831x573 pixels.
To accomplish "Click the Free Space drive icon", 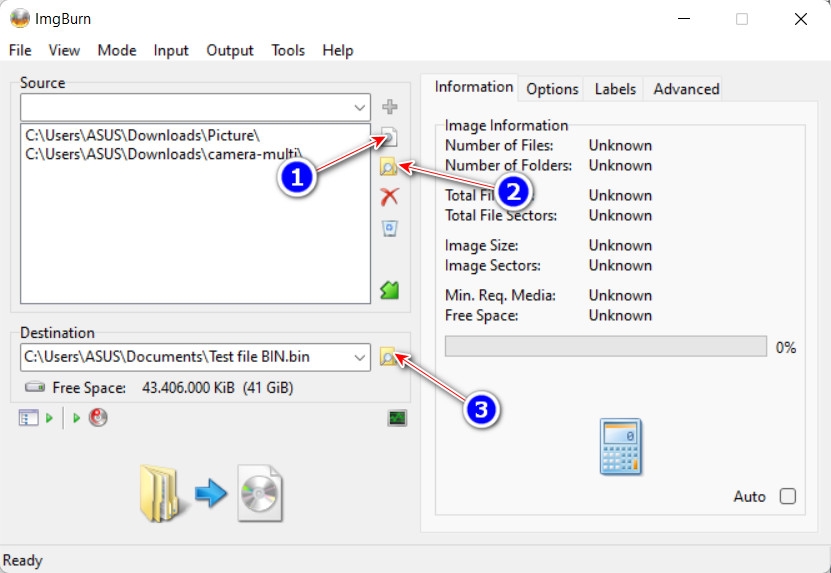I will (35, 387).
